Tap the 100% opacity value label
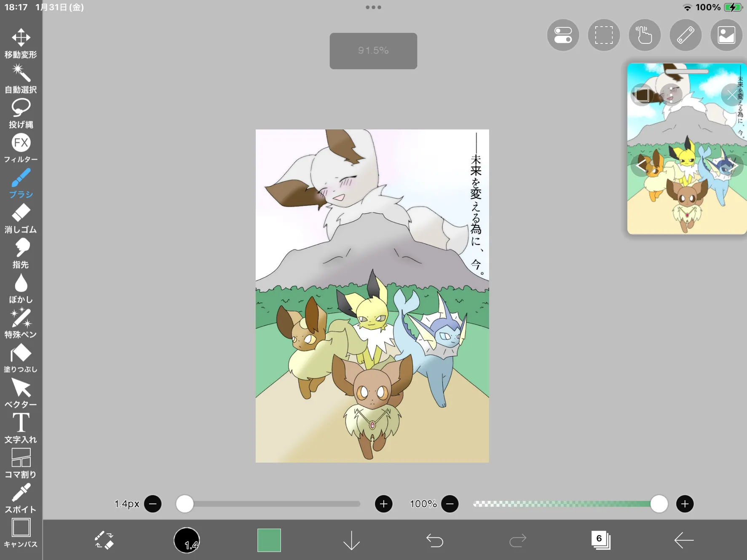747x560 pixels. [x=423, y=504]
